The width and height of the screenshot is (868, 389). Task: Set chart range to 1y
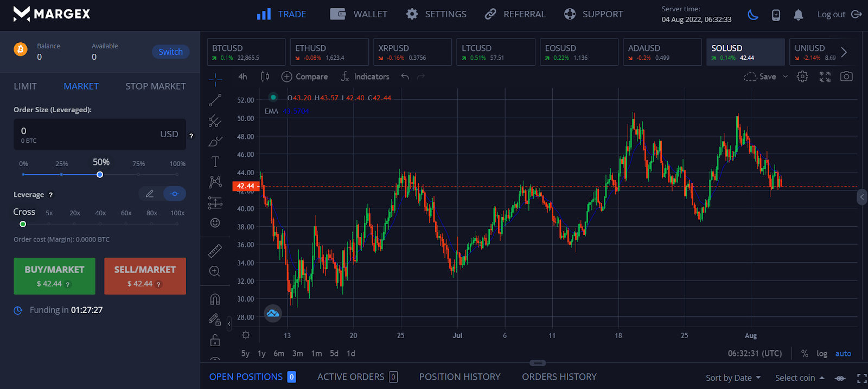[x=261, y=354]
